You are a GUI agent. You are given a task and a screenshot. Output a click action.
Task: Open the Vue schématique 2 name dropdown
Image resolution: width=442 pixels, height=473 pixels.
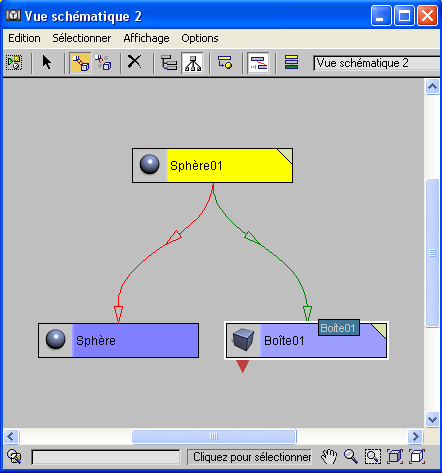(377, 63)
